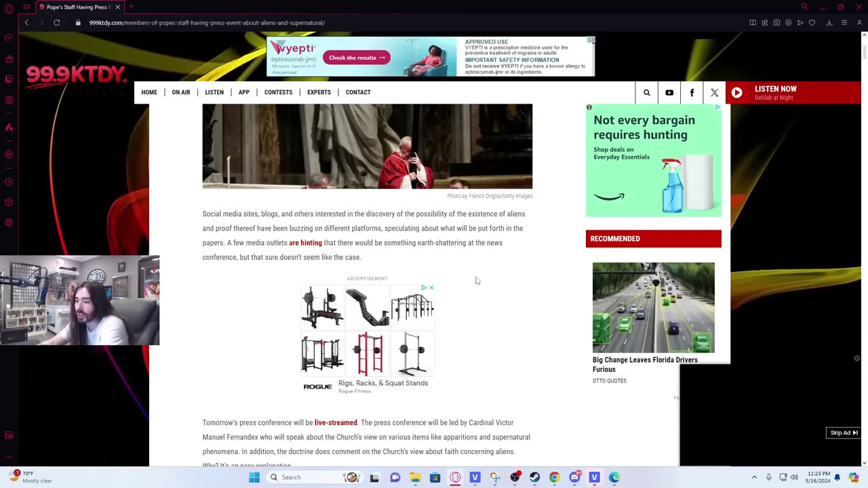This screenshot has height=488, width=868.
Task: Click the Amazon Everyday Essentials ad
Action: (x=654, y=161)
